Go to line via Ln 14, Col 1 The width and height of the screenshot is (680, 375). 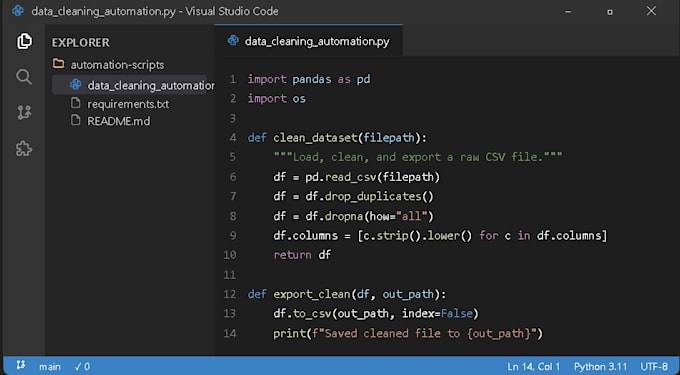[x=533, y=367]
